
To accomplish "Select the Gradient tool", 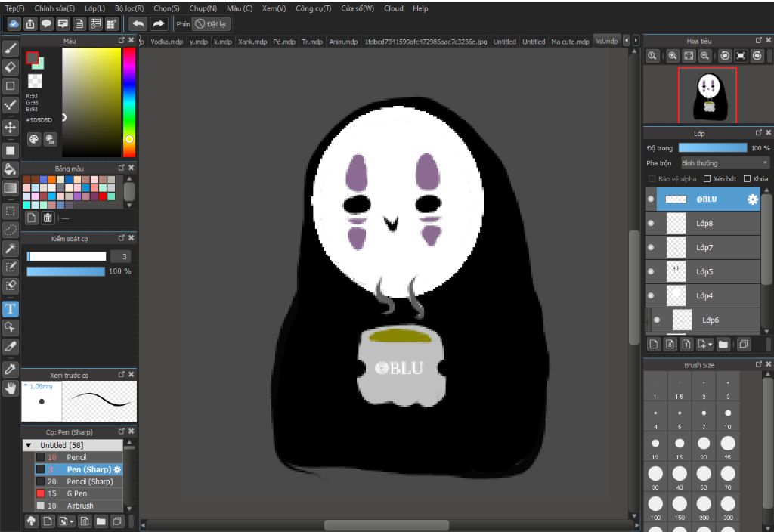I will pyautogui.click(x=11, y=187).
